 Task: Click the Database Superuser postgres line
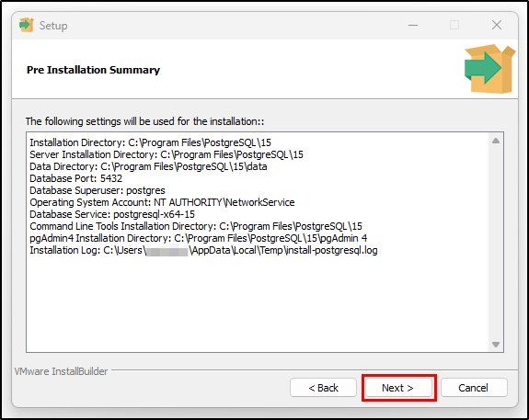pos(98,190)
